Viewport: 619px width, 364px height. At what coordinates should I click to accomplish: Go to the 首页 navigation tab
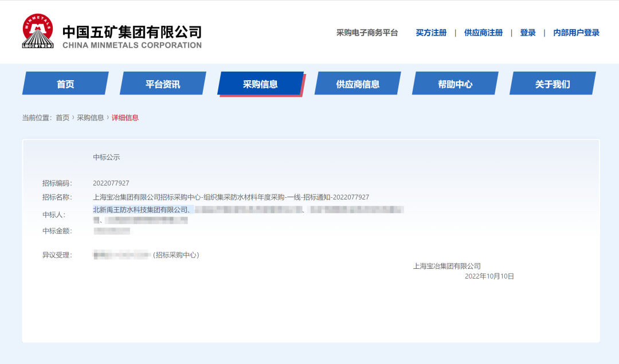(x=65, y=83)
